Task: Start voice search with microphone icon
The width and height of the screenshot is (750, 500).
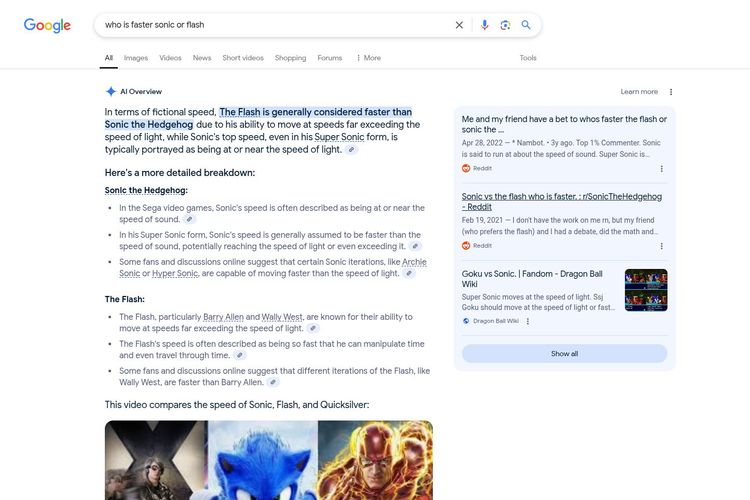Action: coord(485,25)
